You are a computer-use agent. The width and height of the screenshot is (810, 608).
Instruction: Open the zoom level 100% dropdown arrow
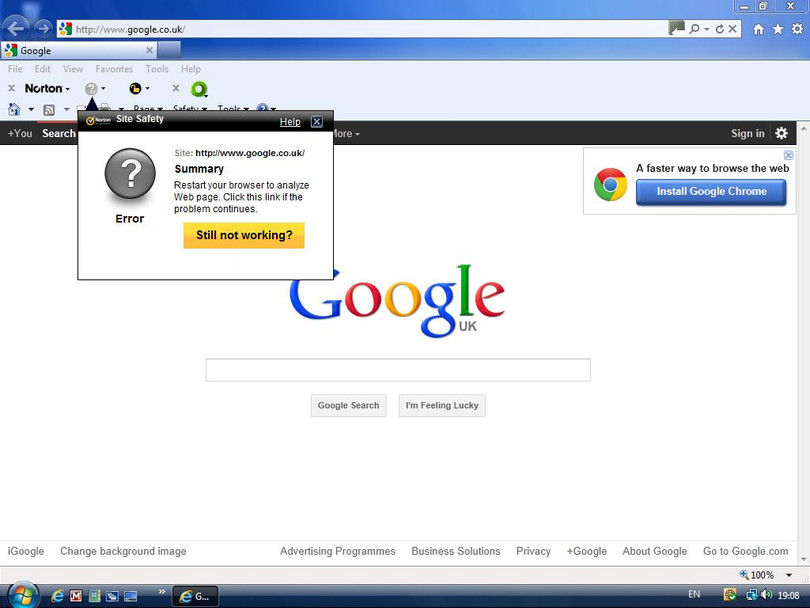click(790, 575)
